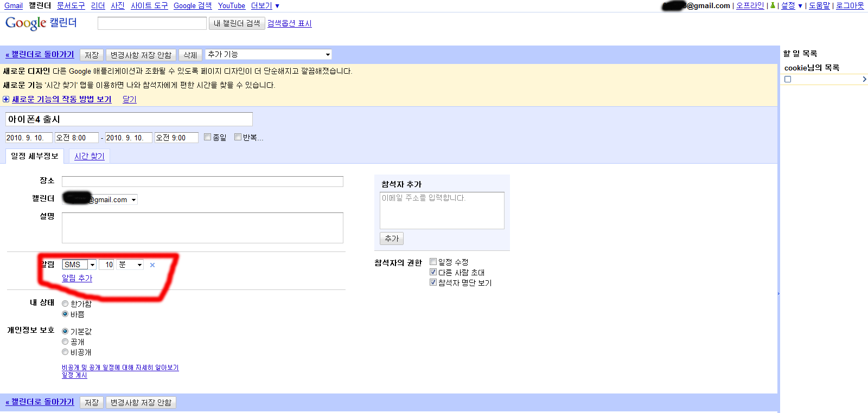868x413 pixels.
Task: Open the 분 reminder unit dropdown
Action: [x=130, y=264]
